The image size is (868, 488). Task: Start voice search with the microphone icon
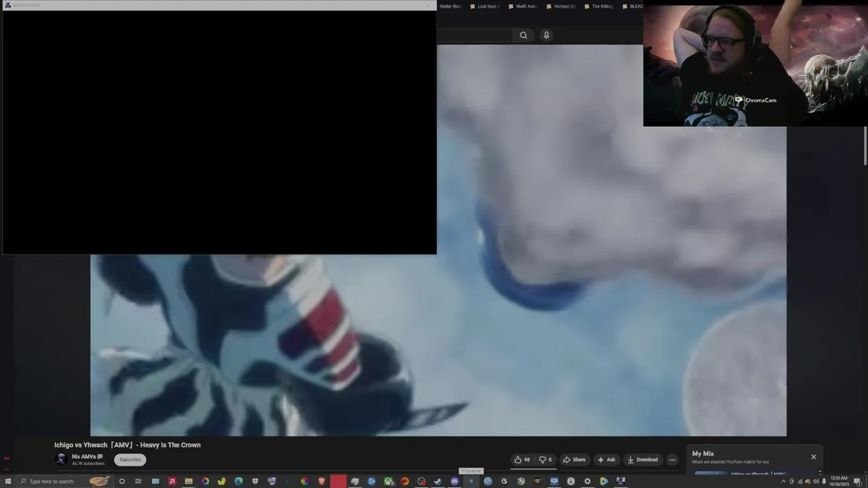[546, 35]
